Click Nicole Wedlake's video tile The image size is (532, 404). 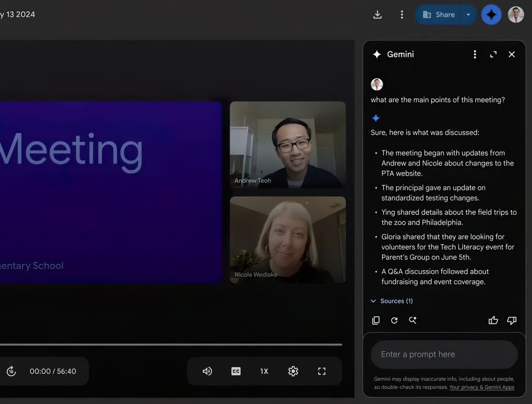pyautogui.click(x=288, y=239)
